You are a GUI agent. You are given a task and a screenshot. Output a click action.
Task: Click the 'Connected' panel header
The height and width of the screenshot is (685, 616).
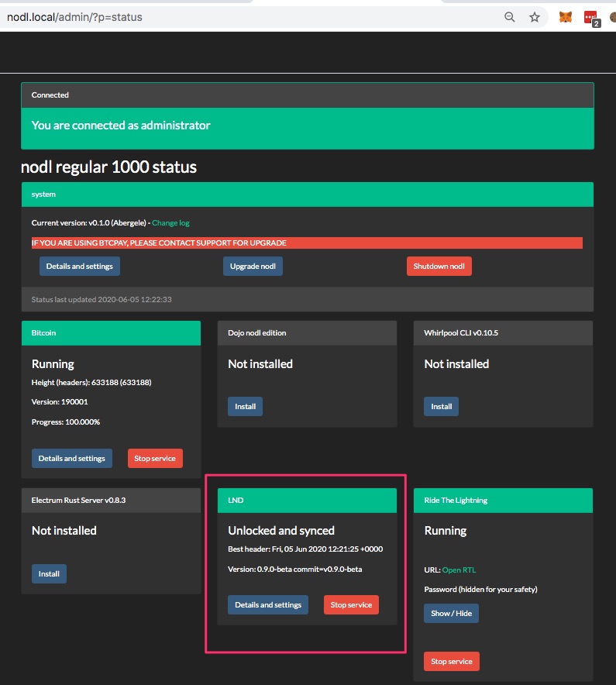coord(308,95)
